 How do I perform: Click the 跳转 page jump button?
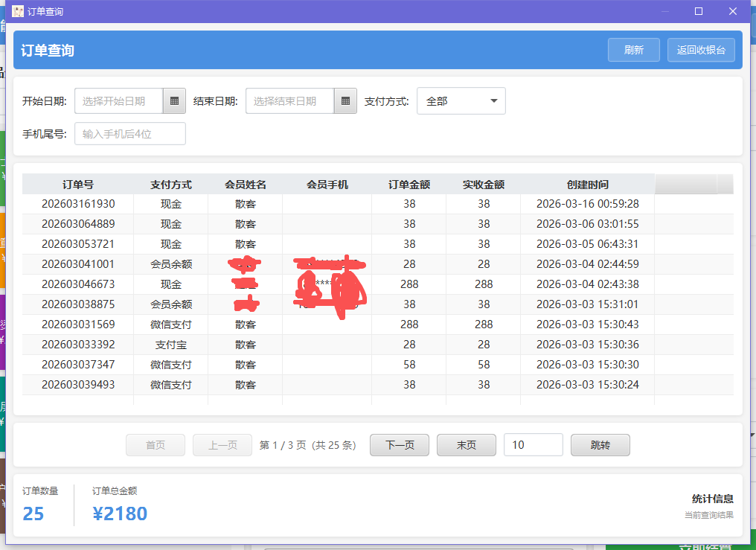(x=600, y=445)
